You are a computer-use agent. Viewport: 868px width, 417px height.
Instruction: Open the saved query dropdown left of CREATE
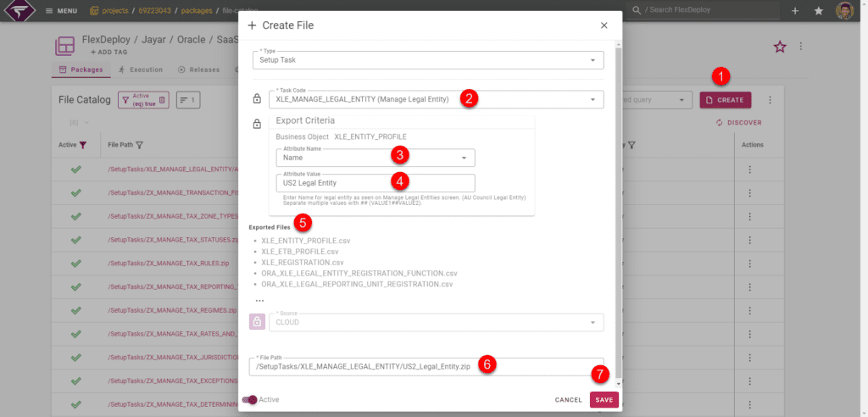point(656,100)
